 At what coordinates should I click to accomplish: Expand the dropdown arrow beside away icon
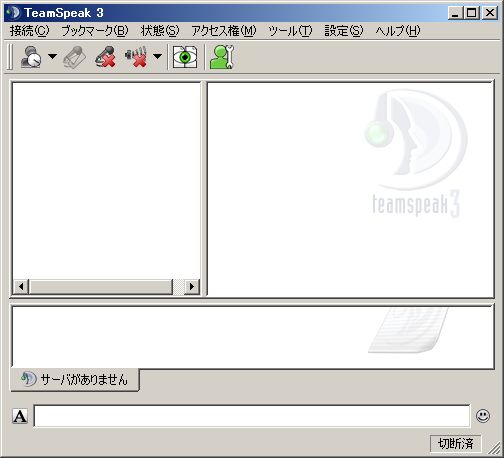point(52,56)
